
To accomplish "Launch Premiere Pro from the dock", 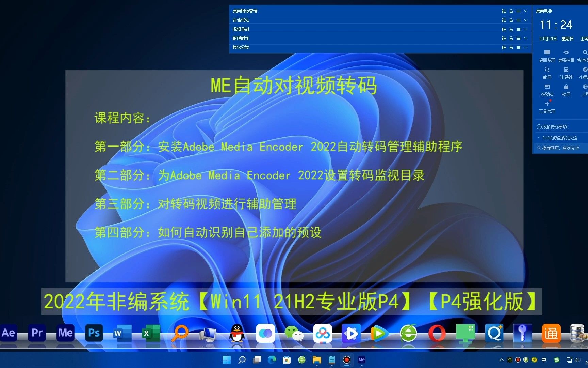I will (x=37, y=333).
